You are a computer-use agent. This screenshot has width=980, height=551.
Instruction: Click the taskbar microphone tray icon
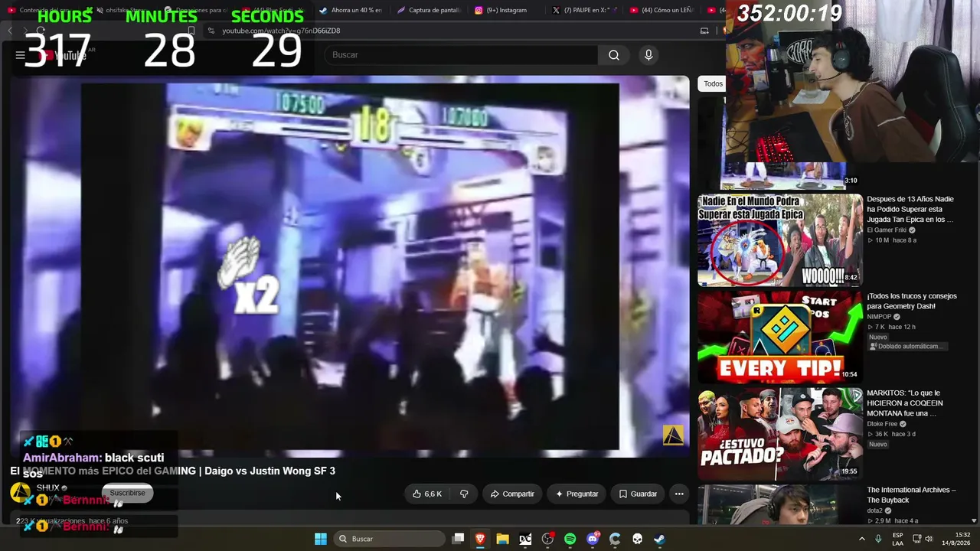(878, 539)
